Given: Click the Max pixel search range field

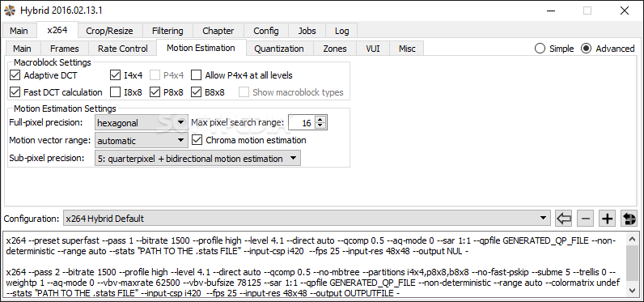Looking at the screenshot, I should point(302,123).
